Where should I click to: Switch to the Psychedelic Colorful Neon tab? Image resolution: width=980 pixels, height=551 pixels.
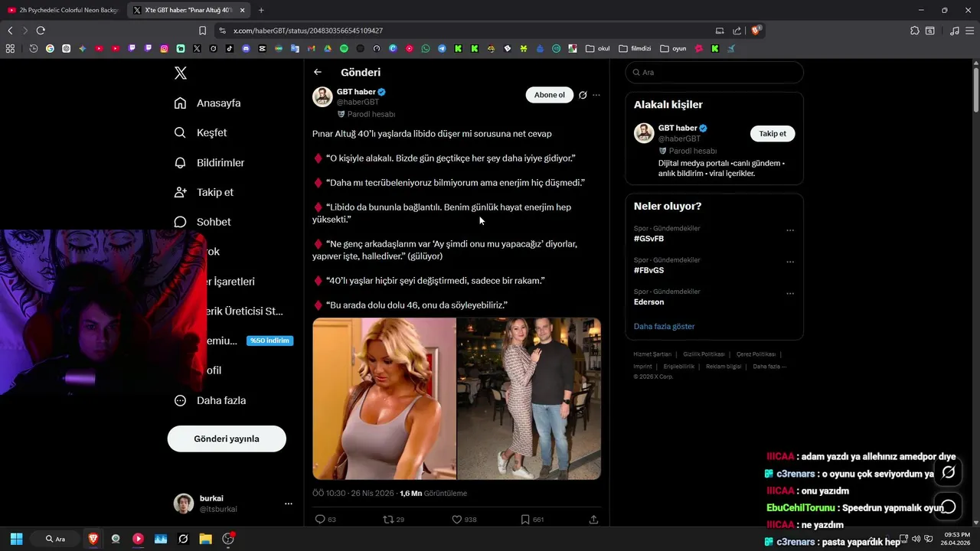63,10
